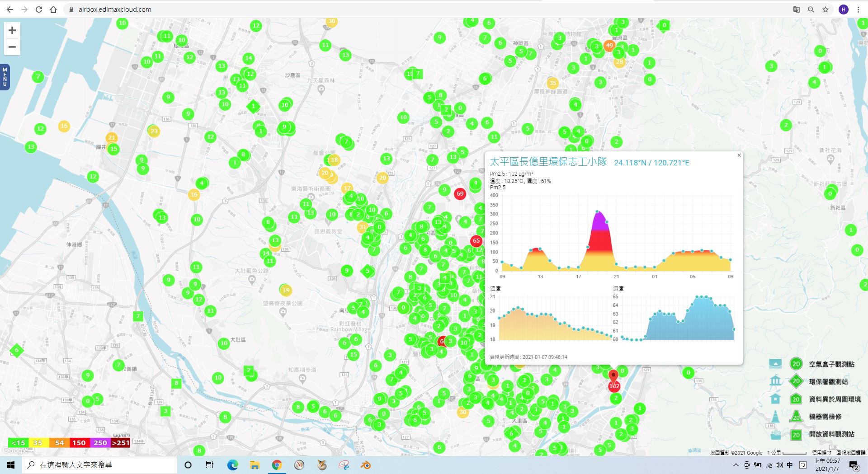This screenshot has height=474, width=868.
Task: Zoom in the map with plus button
Action: [12, 30]
